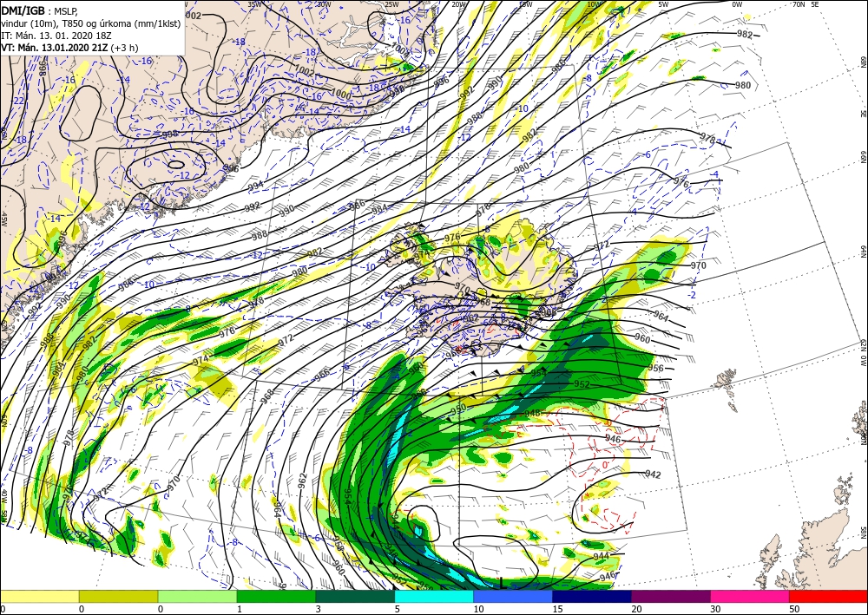The width and height of the screenshot is (868, 615).
Task: Select the medium green 1 mm legend swatch
Action: pos(276,596)
